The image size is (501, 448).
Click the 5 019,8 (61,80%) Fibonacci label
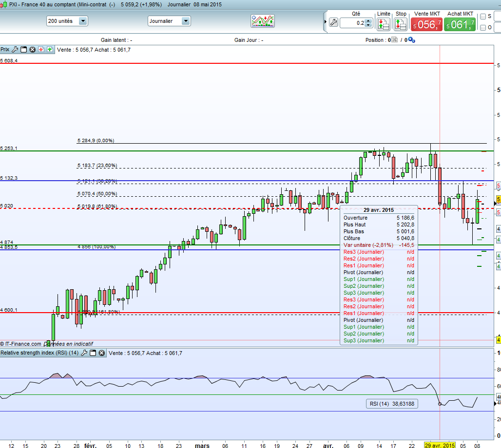tap(97, 206)
